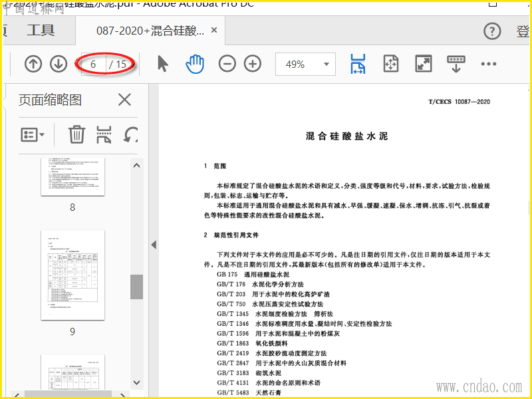Enable fit-width scrolling mode

pos(358,64)
